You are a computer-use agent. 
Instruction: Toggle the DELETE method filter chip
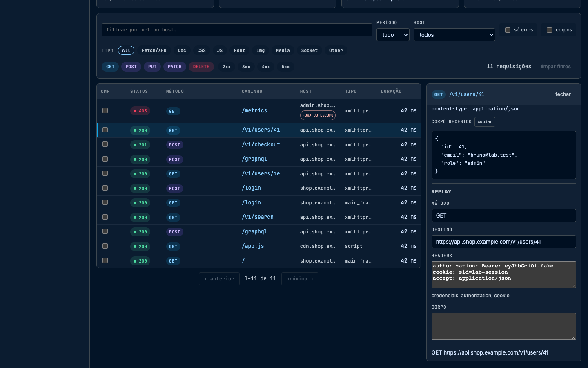point(201,67)
